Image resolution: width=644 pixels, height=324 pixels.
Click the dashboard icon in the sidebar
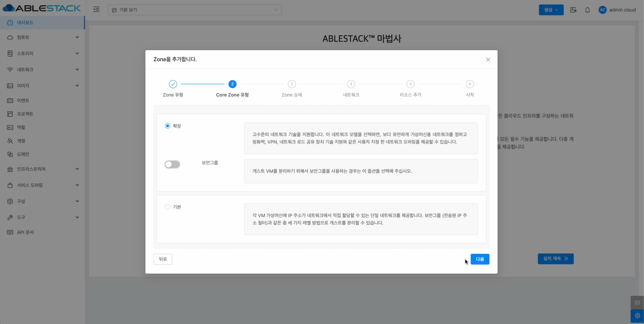click(10, 23)
